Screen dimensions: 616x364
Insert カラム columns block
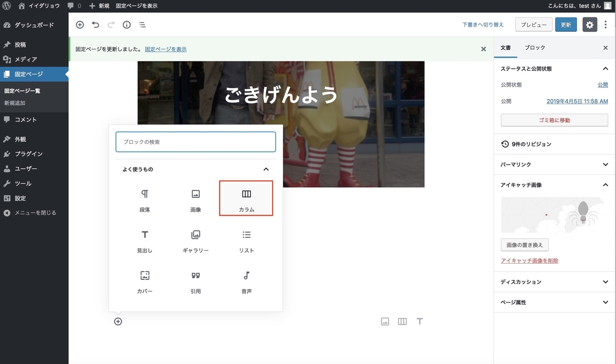(246, 200)
